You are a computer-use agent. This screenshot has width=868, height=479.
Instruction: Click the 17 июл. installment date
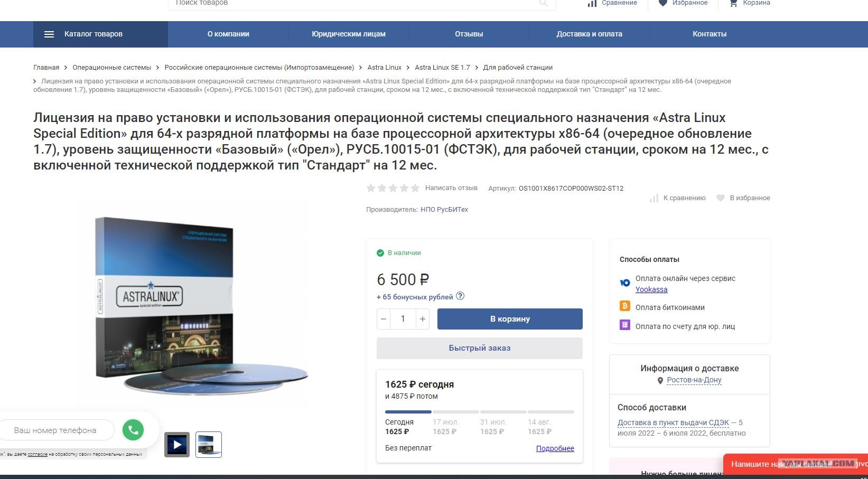coord(446,422)
